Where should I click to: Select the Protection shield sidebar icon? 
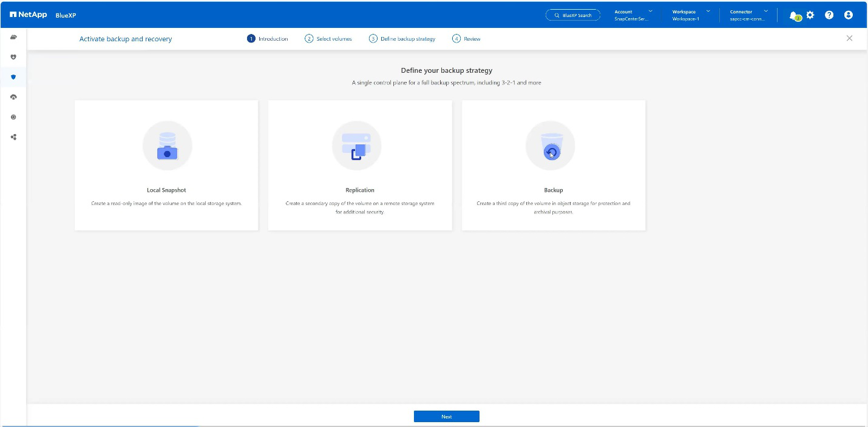pyautogui.click(x=13, y=77)
